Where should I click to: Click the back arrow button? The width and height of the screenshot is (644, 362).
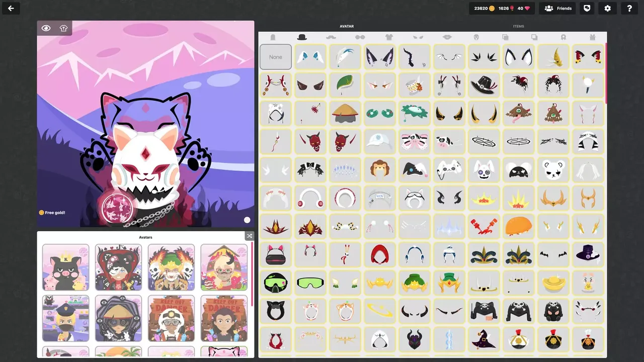11,8
